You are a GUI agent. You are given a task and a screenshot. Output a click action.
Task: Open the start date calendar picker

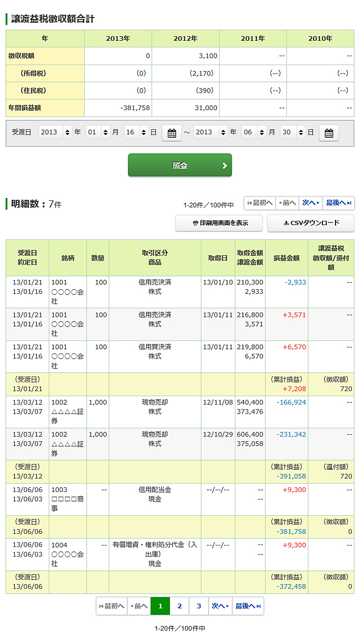pos(172,133)
